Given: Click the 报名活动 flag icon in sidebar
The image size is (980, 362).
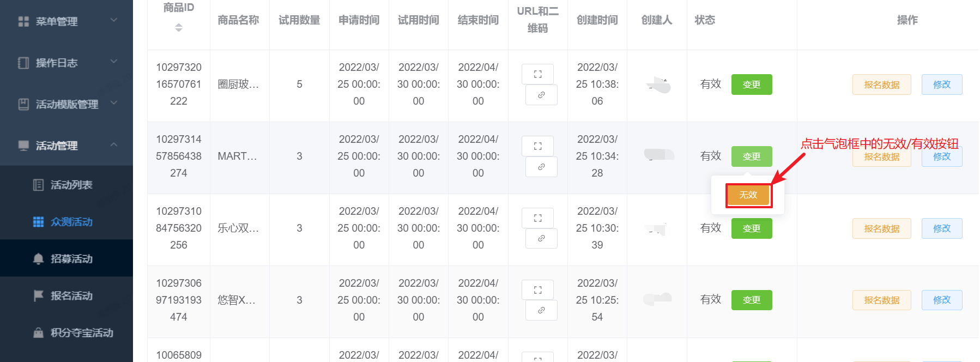Looking at the screenshot, I should 38,295.
